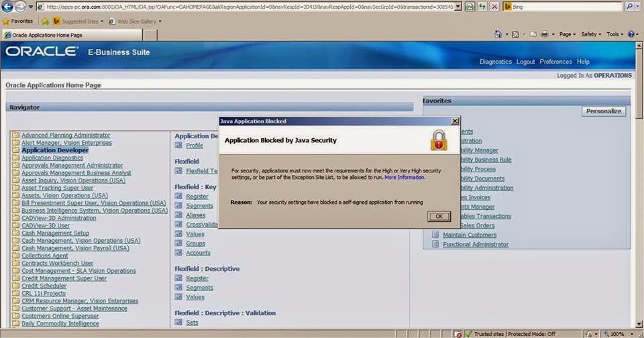Click the Help link in Oracle header
The height and width of the screenshot is (338, 644).
tap(583, 62)
